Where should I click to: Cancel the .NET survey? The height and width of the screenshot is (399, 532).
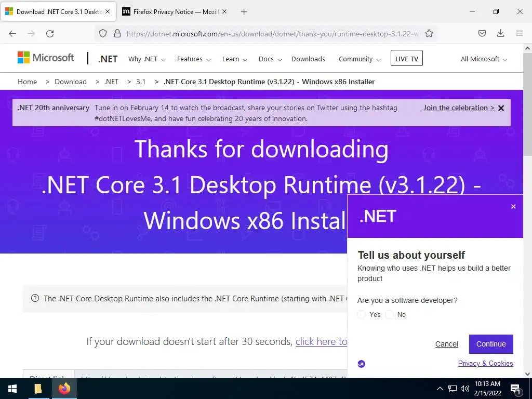click(446, 344)
